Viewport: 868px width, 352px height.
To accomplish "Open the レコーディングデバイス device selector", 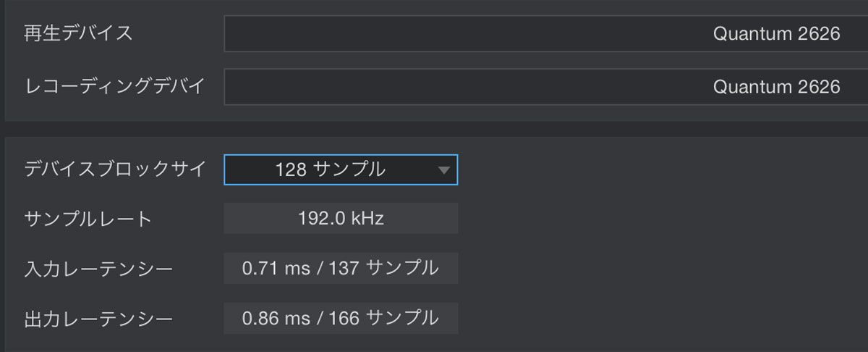I will 546,87.
